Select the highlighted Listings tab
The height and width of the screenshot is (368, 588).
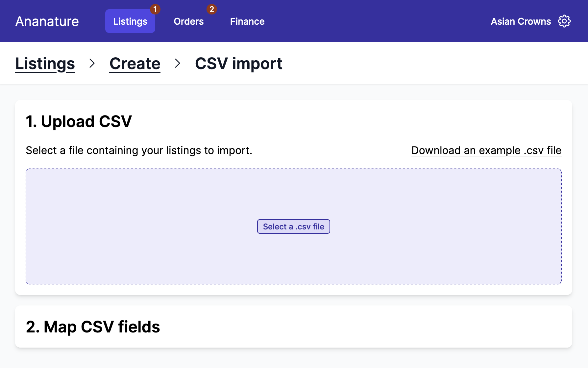click(130, 21)
